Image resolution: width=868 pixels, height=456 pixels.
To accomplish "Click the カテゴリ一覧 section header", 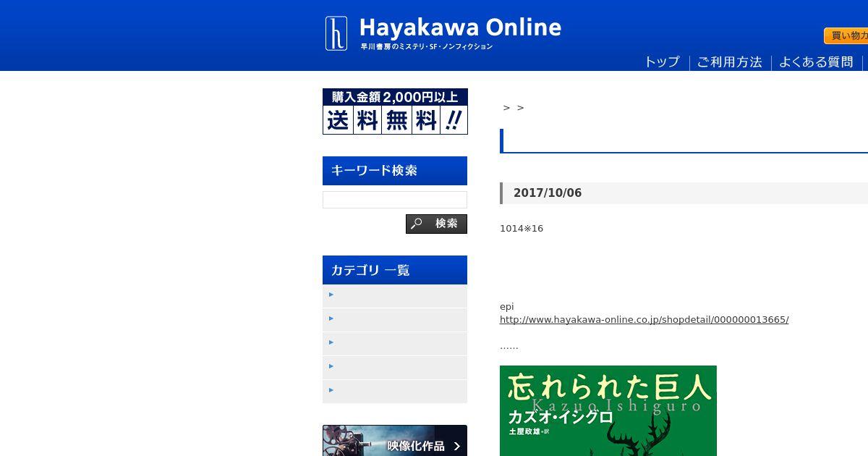I will click(395, 270).
